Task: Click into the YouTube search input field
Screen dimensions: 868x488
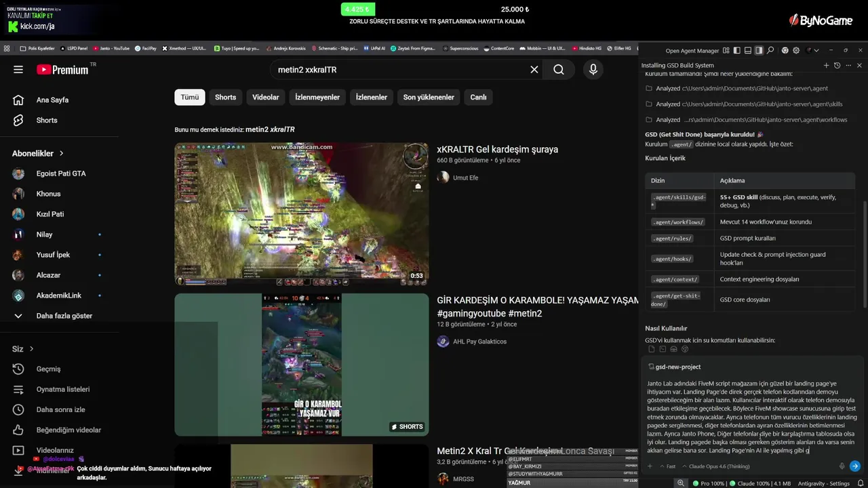Action: pyautogui.click(x=400, y=70)
